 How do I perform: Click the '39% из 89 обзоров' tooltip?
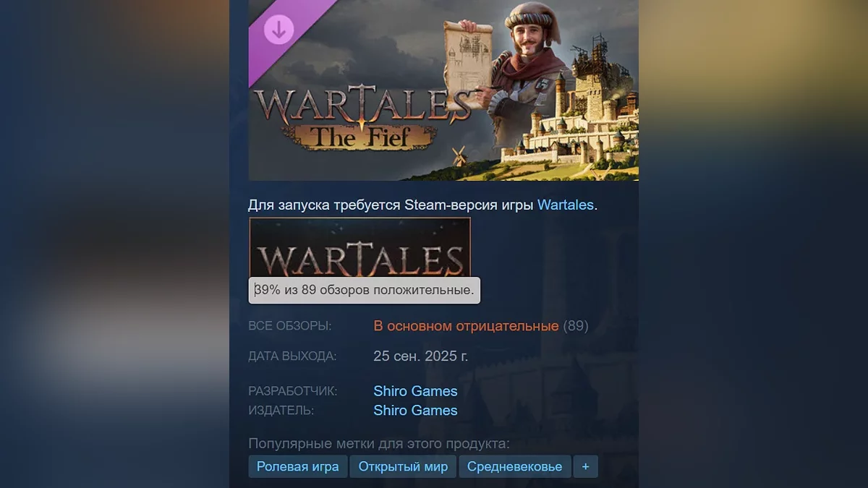coord(365,290)
